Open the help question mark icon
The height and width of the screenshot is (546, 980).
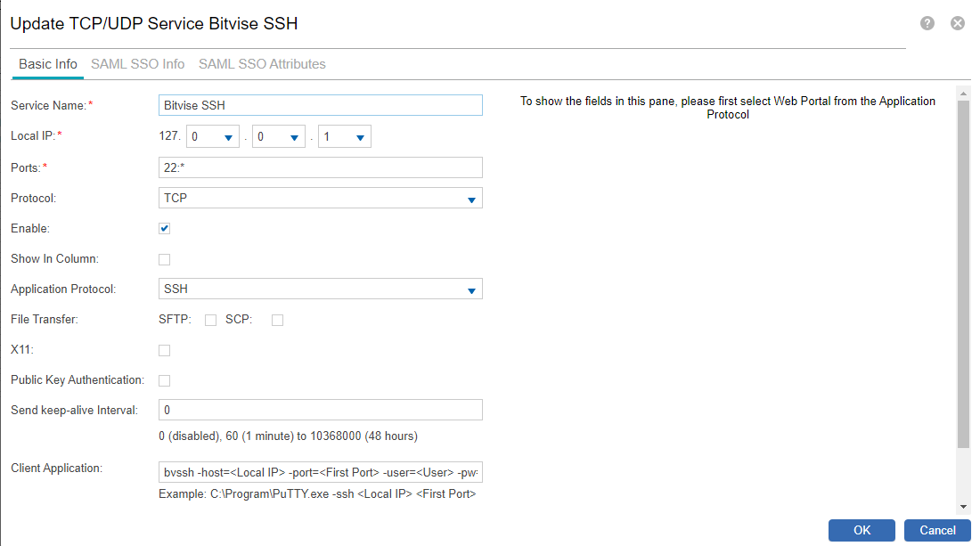pyautogui.click(x=927, y=23)
